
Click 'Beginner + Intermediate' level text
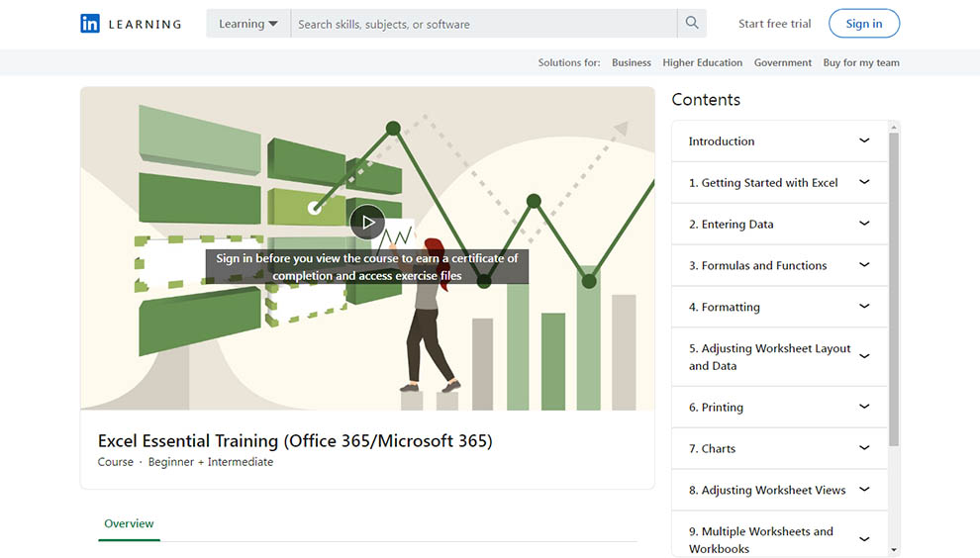point(211,462)
